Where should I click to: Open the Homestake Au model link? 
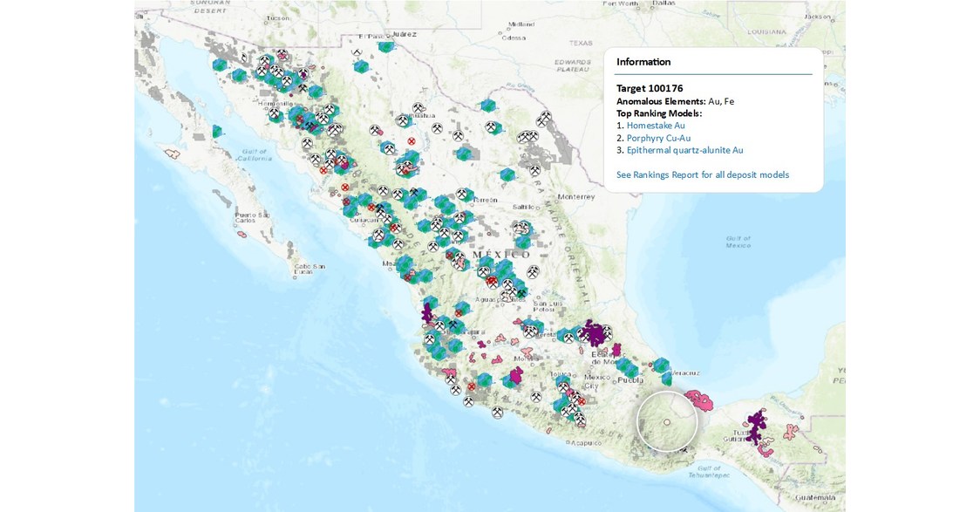pos(656,125)
